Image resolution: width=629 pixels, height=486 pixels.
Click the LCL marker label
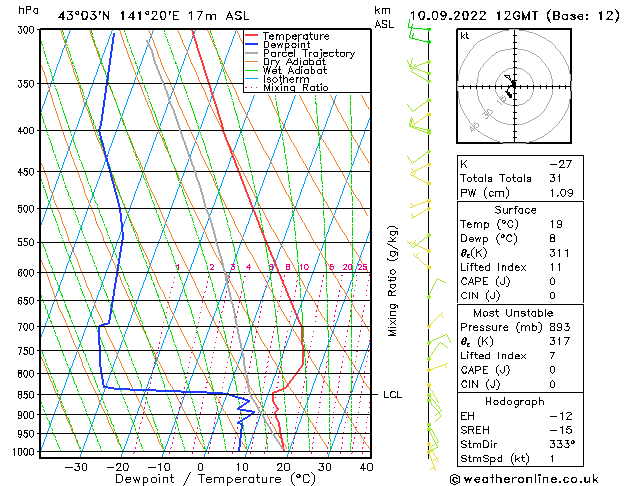coord(392,395)
